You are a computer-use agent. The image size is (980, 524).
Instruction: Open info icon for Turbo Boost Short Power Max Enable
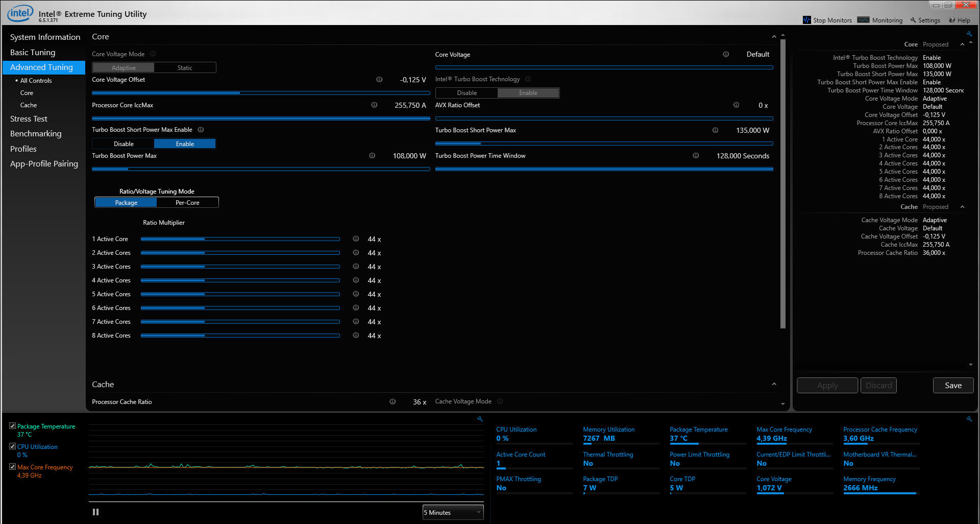[x=201, y=130]
